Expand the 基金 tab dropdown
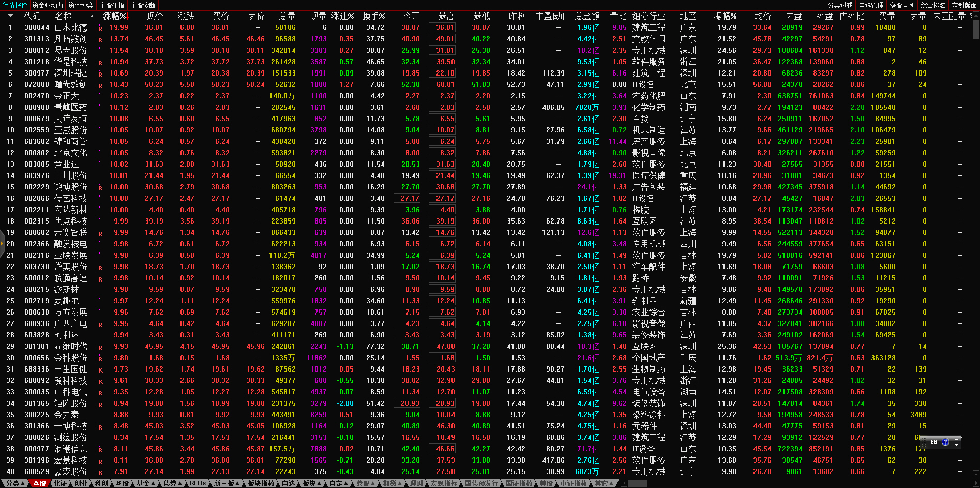The image size is (980, 488). [146, 483]
